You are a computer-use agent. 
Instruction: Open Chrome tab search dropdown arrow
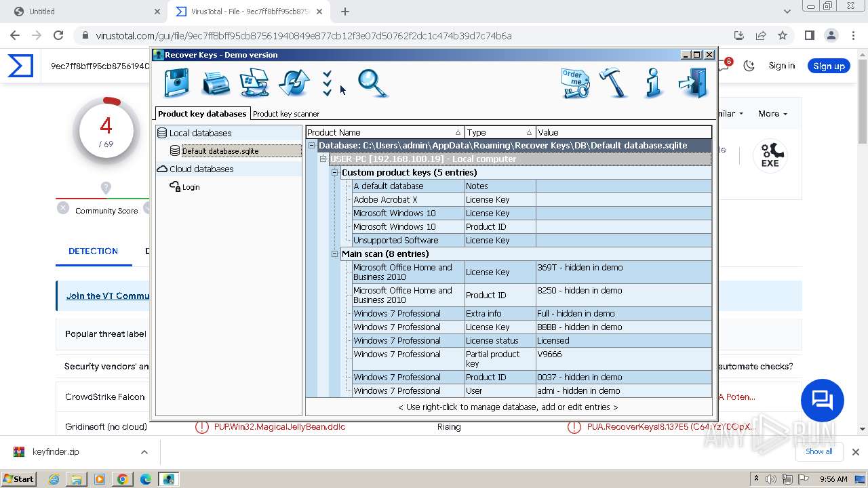tap(787, 12)
